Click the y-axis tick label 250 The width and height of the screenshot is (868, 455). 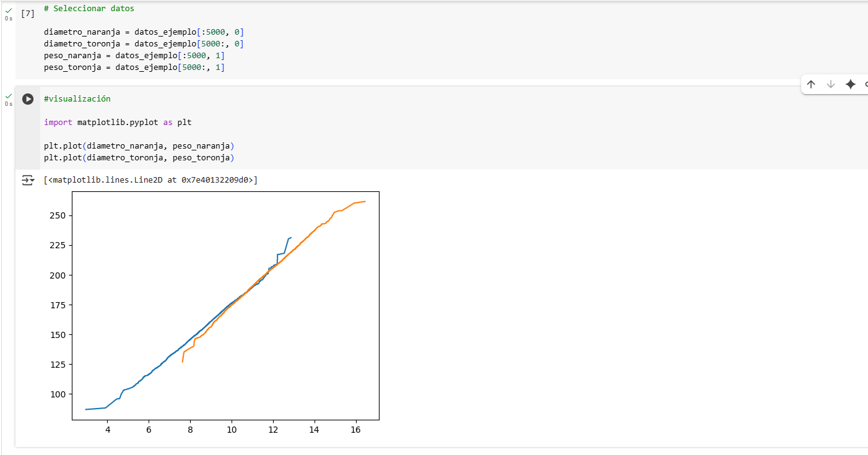point(57,215)
